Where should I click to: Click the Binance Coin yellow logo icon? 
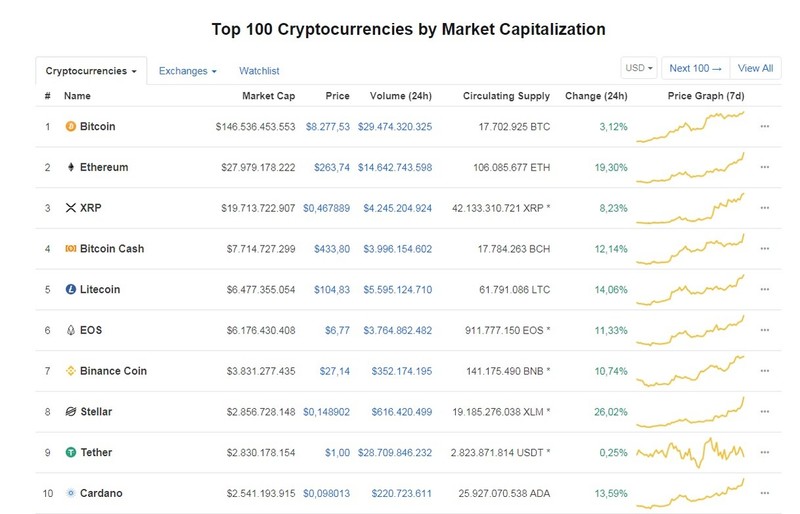point(70,371)
